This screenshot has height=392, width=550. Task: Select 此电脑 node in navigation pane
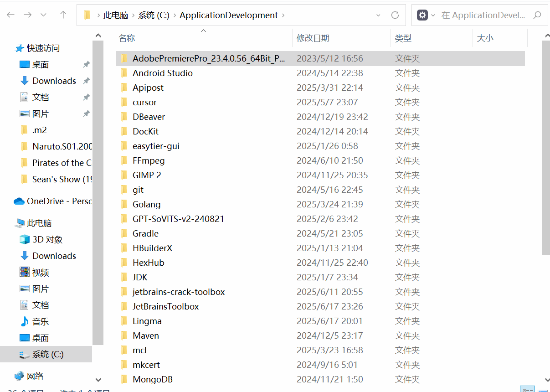click(x=39, y=223)
